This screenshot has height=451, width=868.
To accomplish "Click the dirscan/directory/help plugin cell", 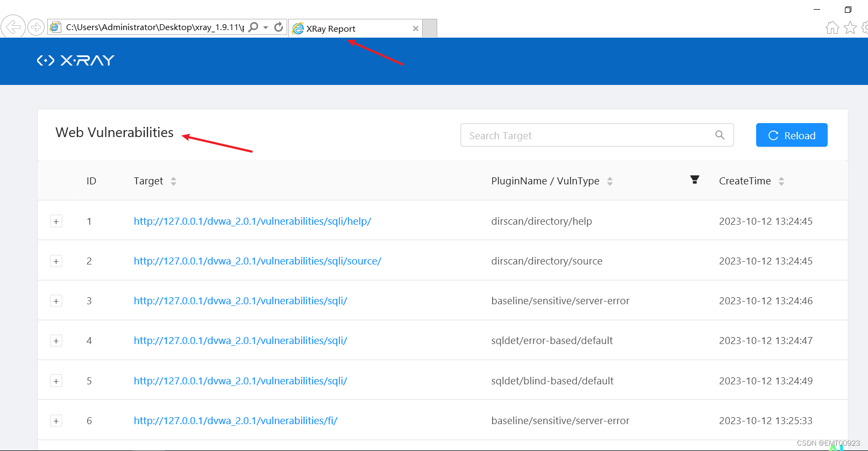I will point(542,221).
